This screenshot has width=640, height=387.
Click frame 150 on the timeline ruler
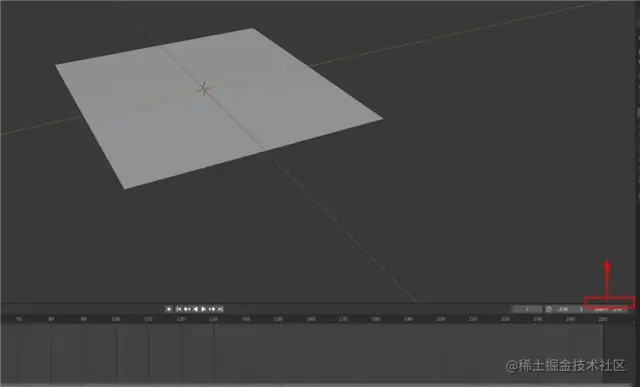pos(278,319)
